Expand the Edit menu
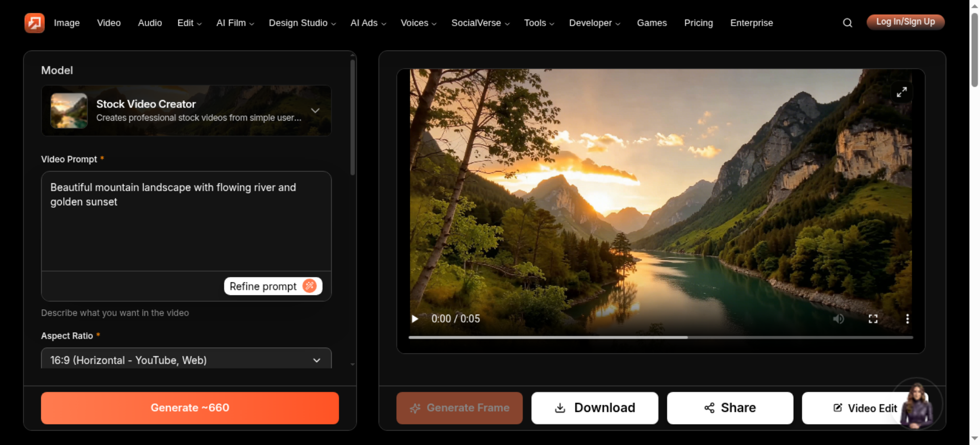 (189, 23)
